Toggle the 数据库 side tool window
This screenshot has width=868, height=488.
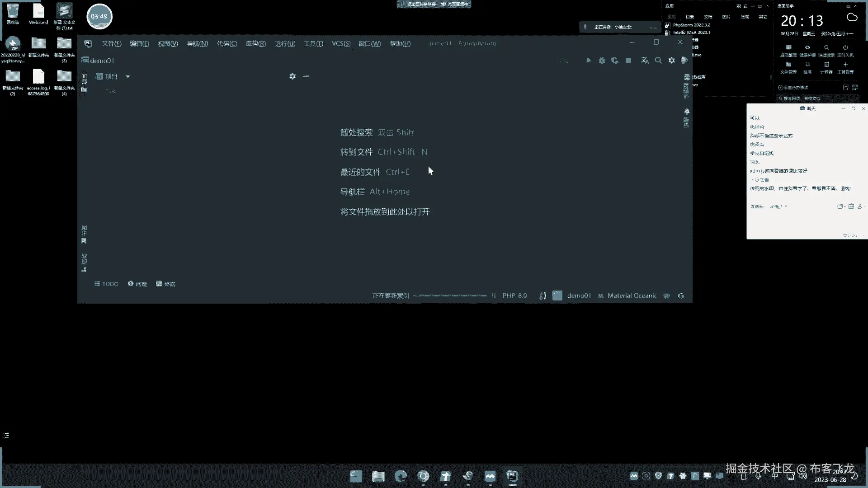point(687,86)
